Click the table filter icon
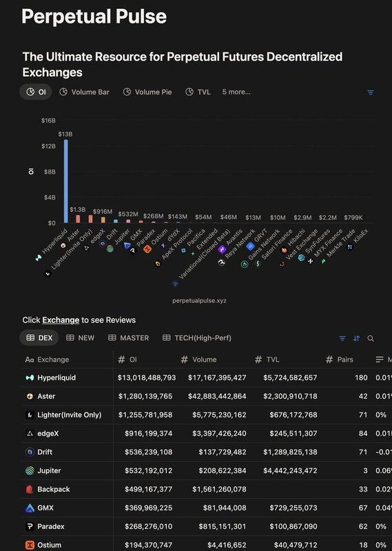Viewport: 392px width, 551px height. 342,338
